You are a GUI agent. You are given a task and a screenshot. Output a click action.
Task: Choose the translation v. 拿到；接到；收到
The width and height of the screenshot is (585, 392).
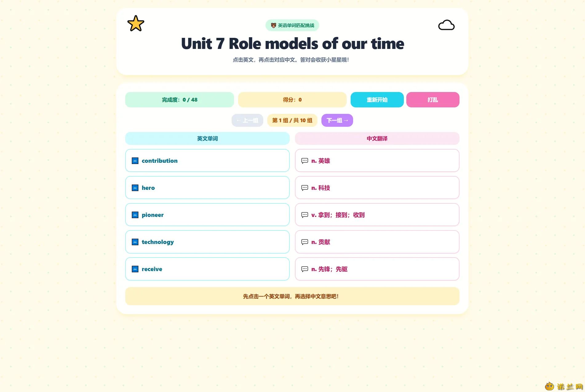377,215
